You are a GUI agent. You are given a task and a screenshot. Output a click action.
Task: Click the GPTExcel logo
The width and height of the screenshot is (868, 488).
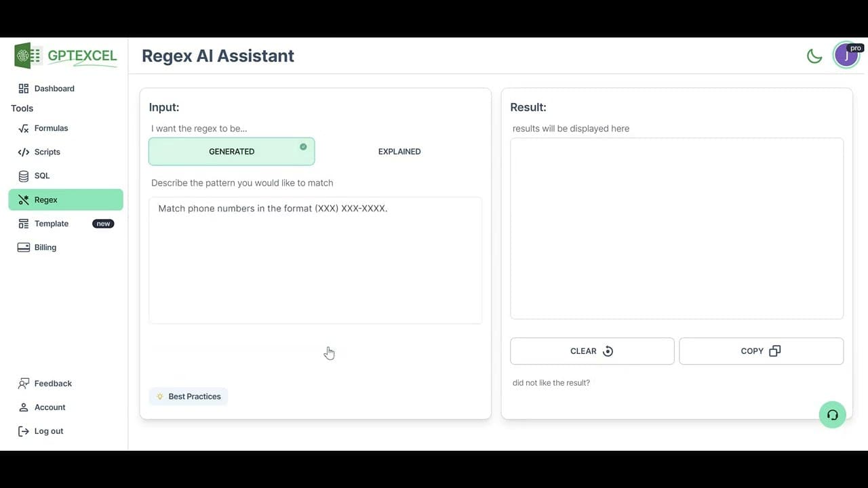65,56
